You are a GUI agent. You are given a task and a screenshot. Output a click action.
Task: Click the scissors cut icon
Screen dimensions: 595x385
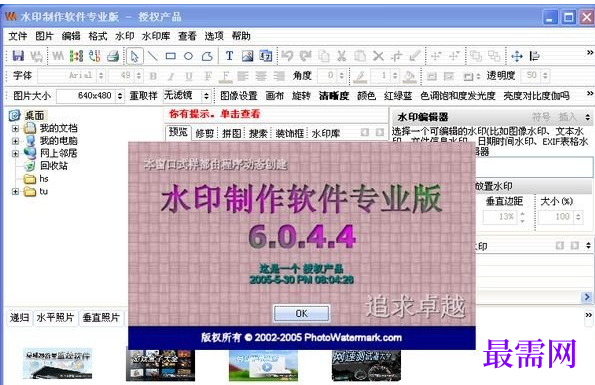pos(342,56)
